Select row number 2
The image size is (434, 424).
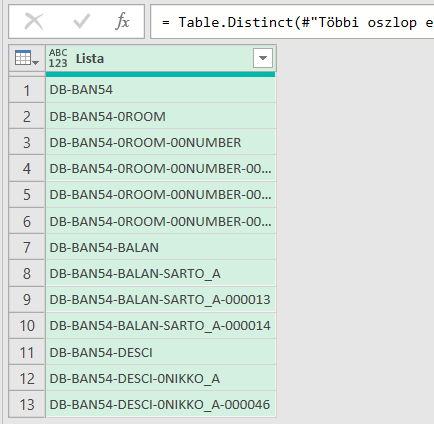(x=27, y=116)
